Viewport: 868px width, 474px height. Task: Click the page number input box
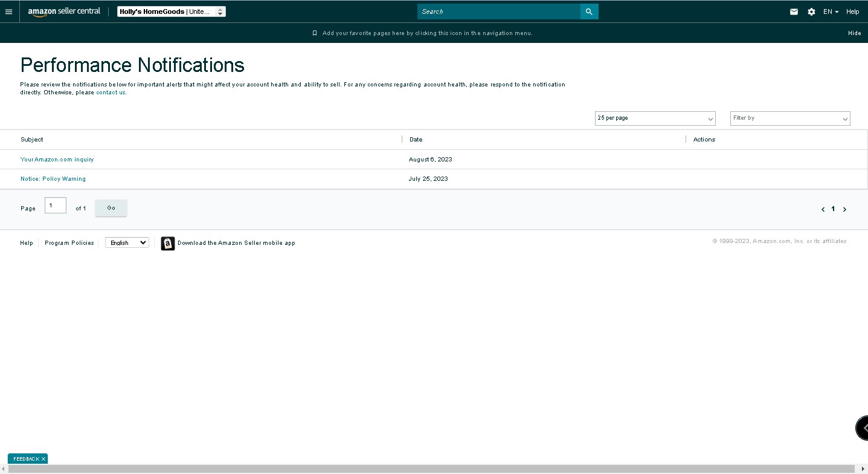[x=56, y=206]
